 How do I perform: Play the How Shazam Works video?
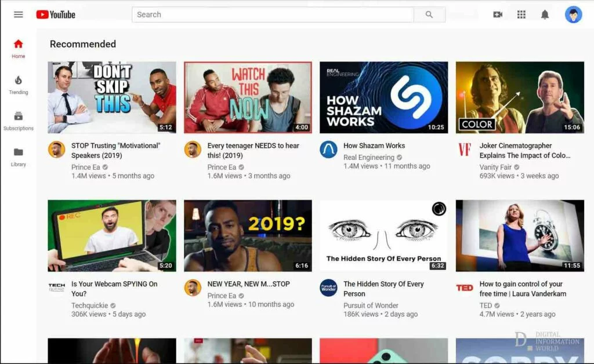pos(383,97)
